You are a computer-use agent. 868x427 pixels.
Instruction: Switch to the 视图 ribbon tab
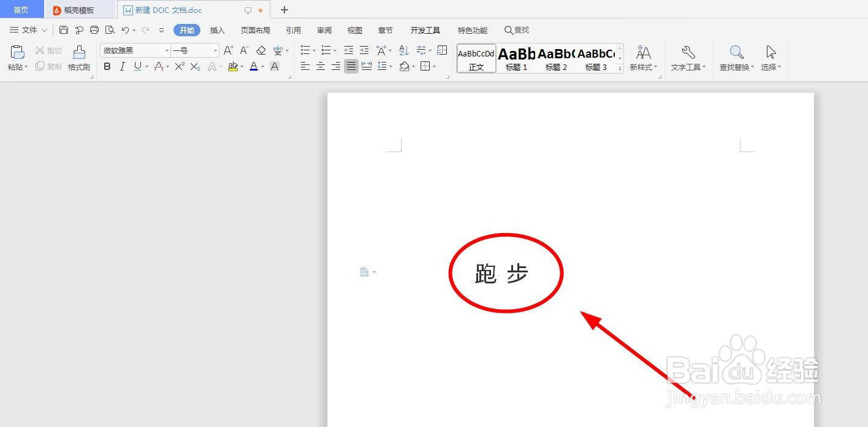click(x=355, y=30)
